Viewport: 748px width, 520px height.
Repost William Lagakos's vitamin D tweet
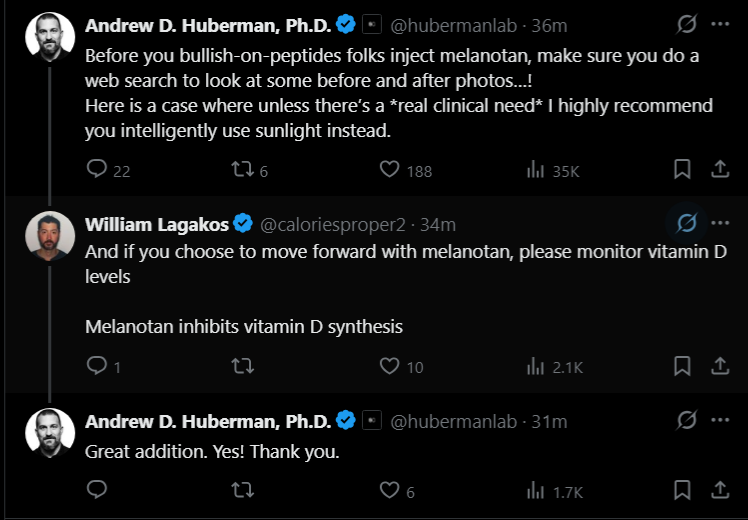241,366
